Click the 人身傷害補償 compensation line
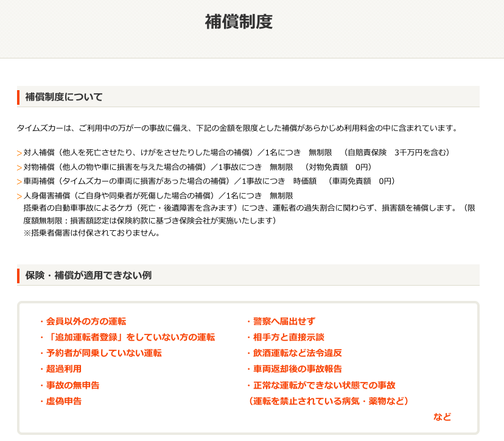The width and height of the screenshot is (504, 441). 158,196
